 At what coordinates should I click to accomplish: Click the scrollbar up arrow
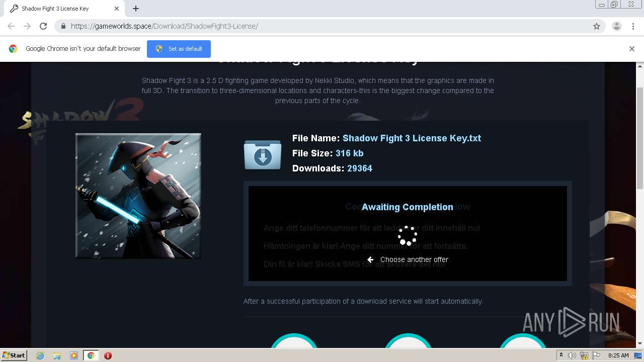[x=640, y=66]
